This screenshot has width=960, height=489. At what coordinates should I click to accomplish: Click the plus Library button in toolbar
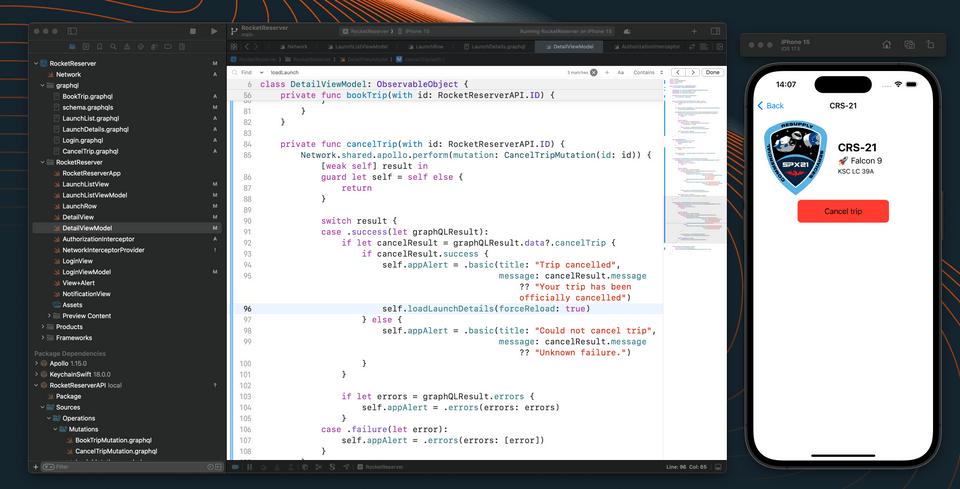coord(694,31)
